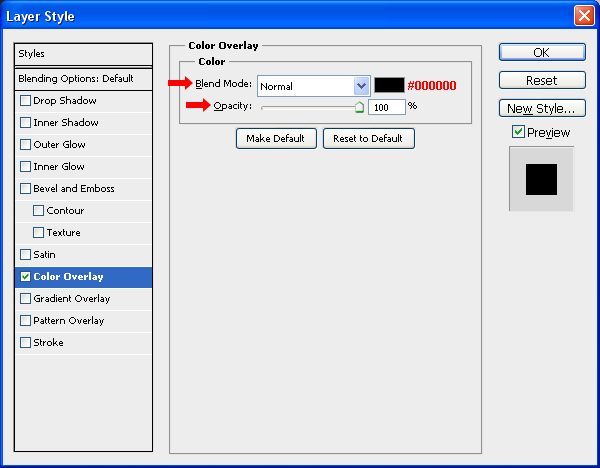Turn on the Stroke checkbox
Screen dimensions: 600x468
click(x=26, y=343)
